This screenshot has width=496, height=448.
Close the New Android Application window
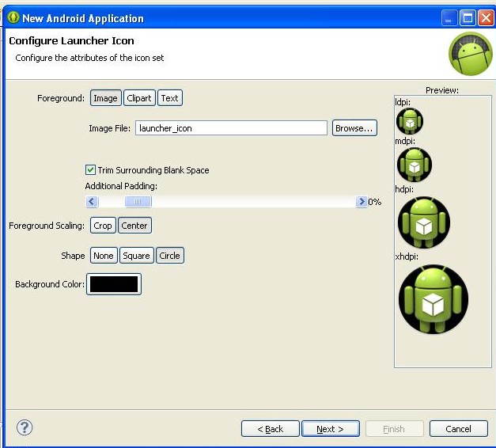[486, 17]
